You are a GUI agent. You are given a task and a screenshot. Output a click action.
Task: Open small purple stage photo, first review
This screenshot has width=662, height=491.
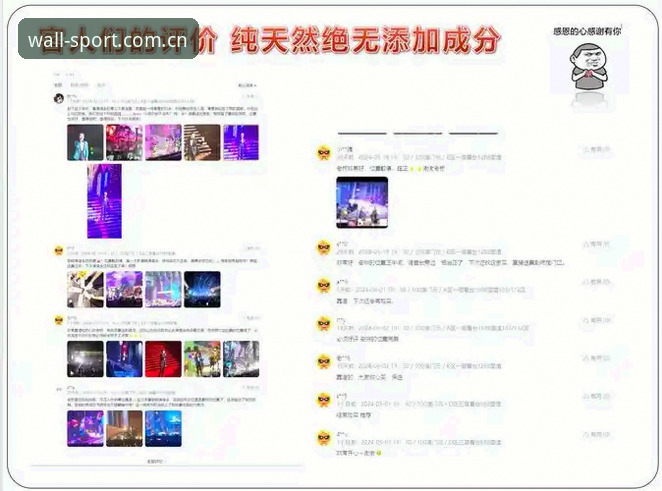(x=241, y=142)
